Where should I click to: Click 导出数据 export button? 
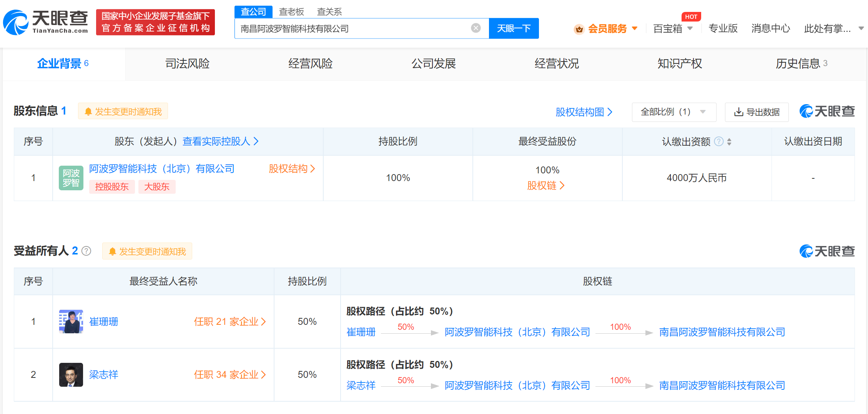(x=757, y=112)
